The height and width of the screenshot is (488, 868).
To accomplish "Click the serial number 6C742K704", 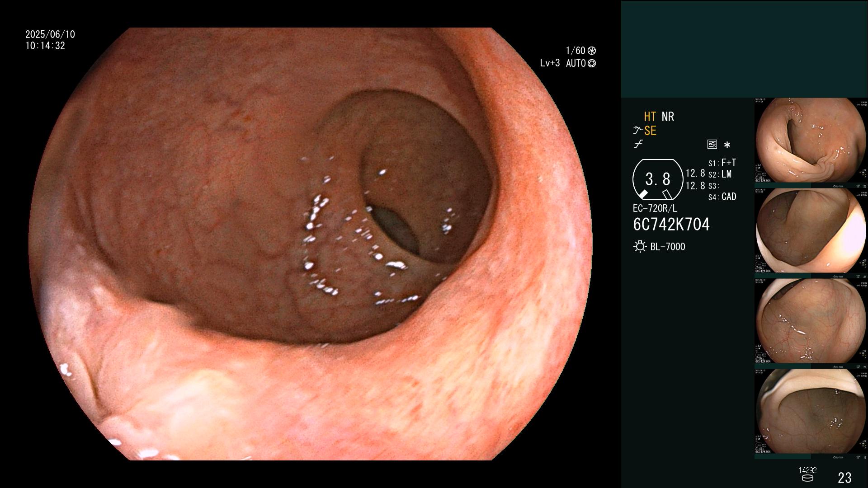I will tap(671, 225).
